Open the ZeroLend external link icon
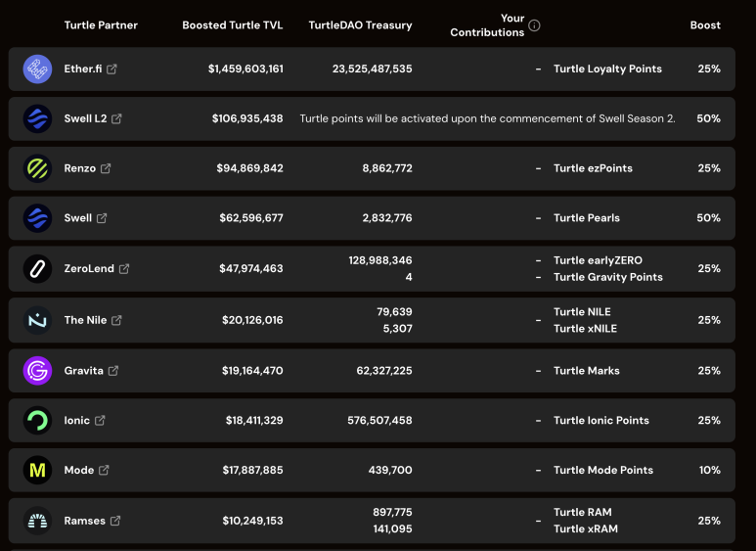This screenshot has width=756, height=551. pyautogui.click(x=124, y=269)
